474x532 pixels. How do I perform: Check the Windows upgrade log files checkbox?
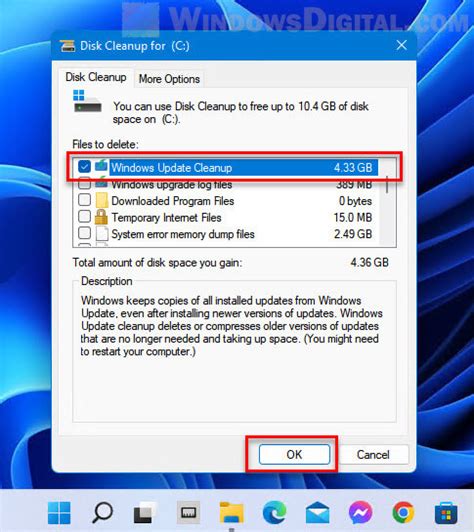coord(84,184)
